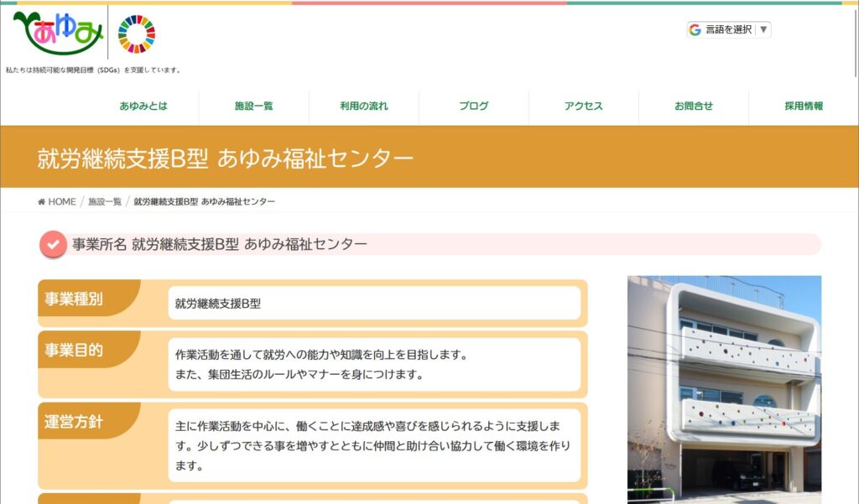The height and width of the screenshot is (504, 859).
Task: Click the HOME breadcrumb link
Action: coord(62,202)
